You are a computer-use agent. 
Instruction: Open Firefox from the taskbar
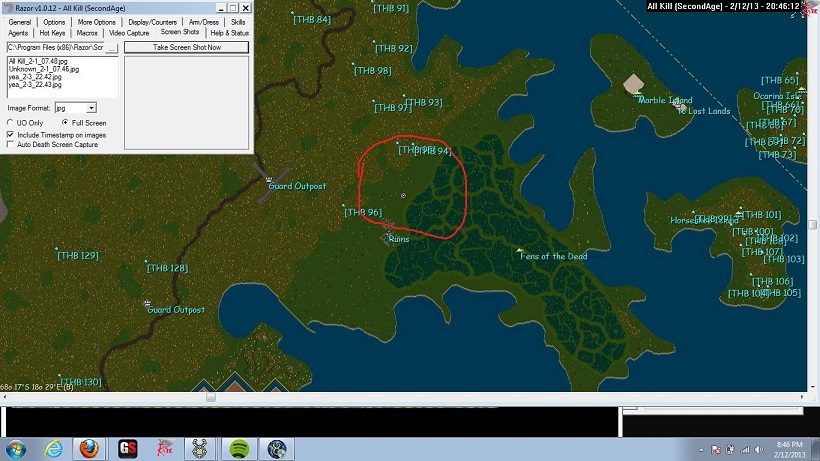pyautogui.click(x=90, y=449)
